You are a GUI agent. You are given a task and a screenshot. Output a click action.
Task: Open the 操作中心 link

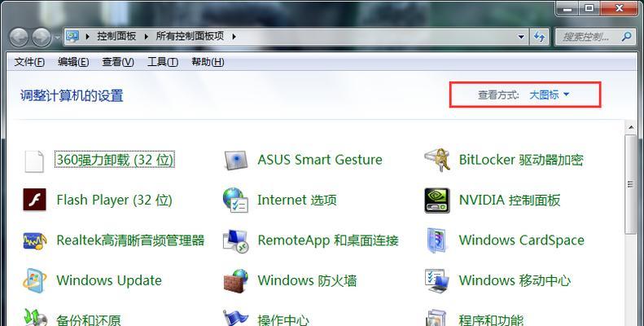coord(283,319)
